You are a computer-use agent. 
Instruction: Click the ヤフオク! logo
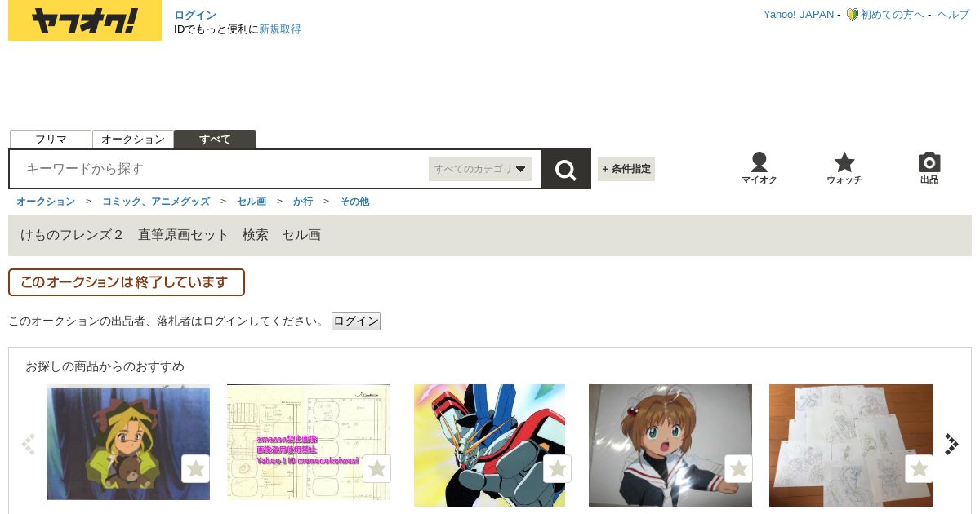(x=85, y=20)
